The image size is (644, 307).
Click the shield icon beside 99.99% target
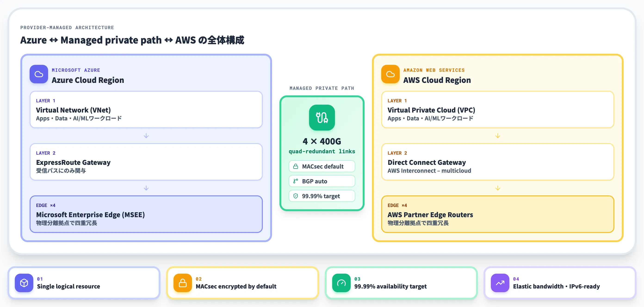295,196
